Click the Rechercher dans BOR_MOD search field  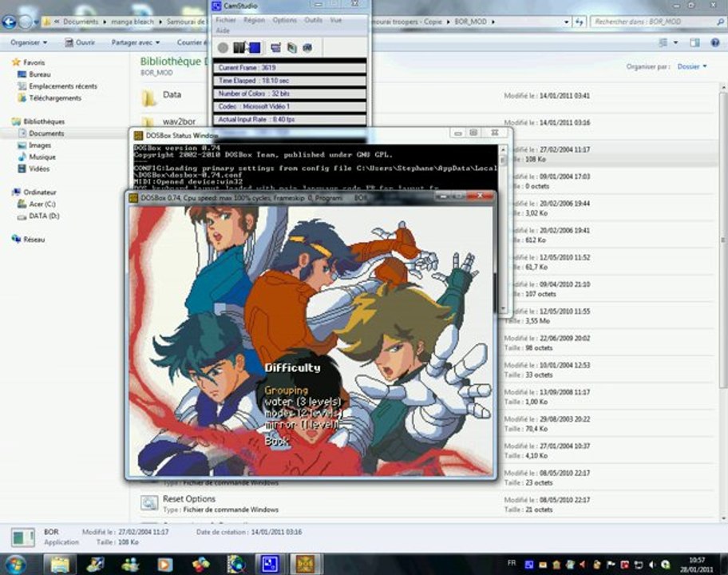pyautogui.click(x=656, y=22)
